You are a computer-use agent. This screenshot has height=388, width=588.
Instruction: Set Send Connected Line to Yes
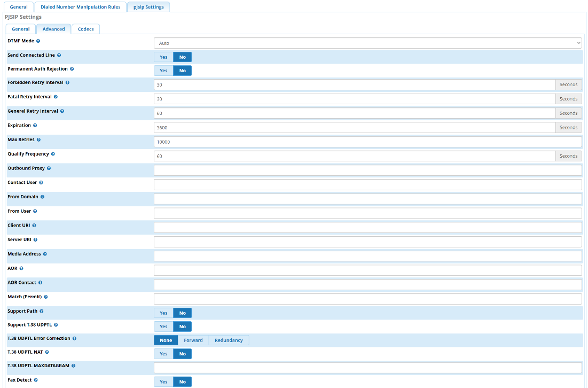[x=163, y=57]
